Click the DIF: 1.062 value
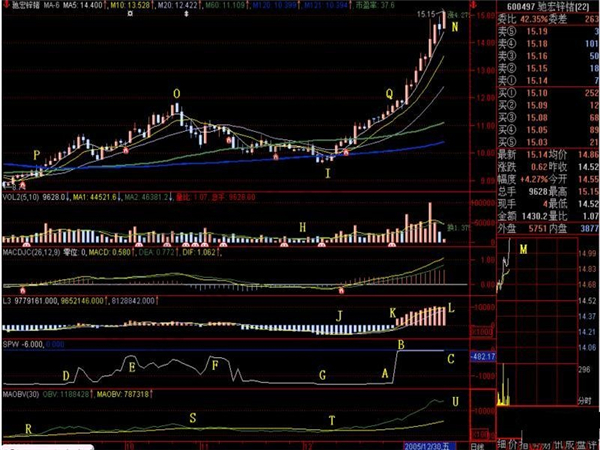 click(x=199, y=253)
